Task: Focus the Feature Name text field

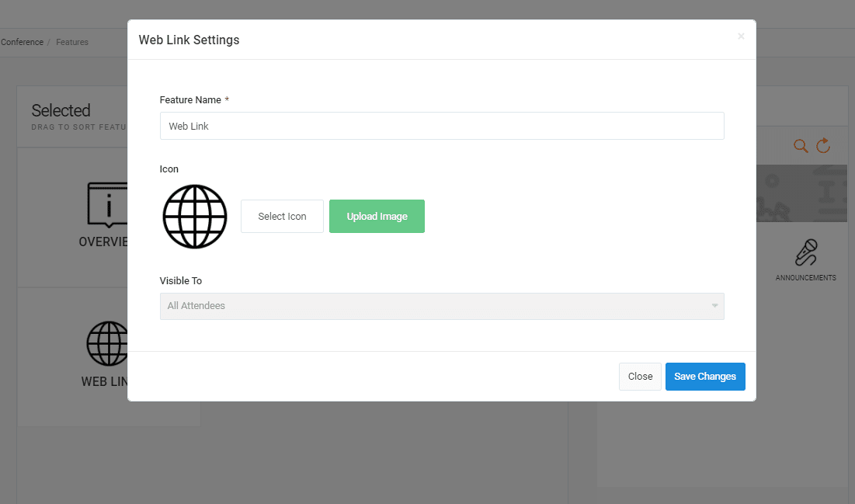Action: [441, 126]
